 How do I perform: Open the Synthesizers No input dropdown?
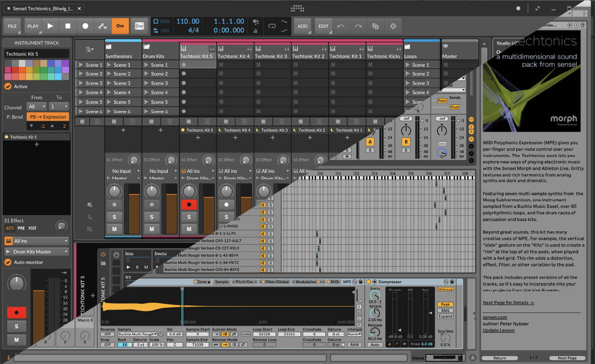[x=123, y=171]
